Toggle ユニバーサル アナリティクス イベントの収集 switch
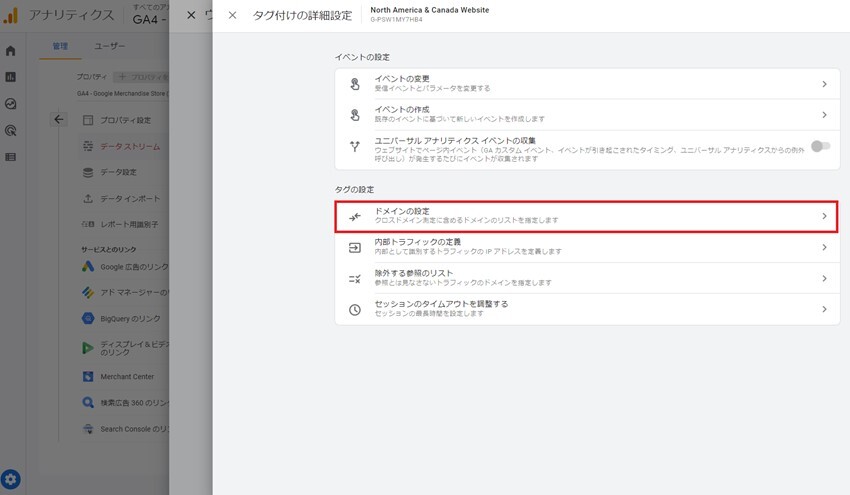The height and width of the screenshot is (495, 850). click(x=820, y=146)
